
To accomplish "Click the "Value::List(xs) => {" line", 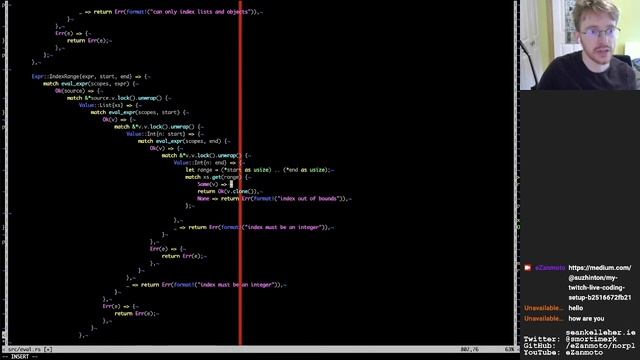I will tap(110, 105).
